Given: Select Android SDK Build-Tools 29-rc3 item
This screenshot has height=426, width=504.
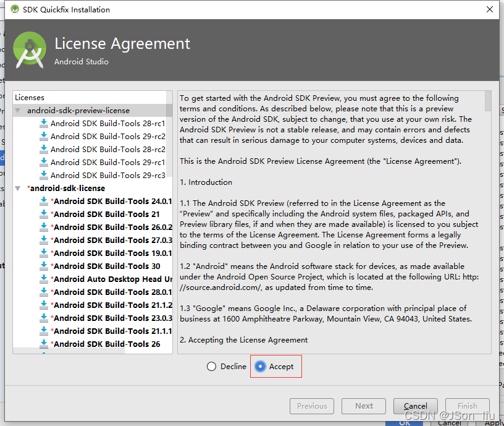Looking at the screenshot, I should 107,176.
